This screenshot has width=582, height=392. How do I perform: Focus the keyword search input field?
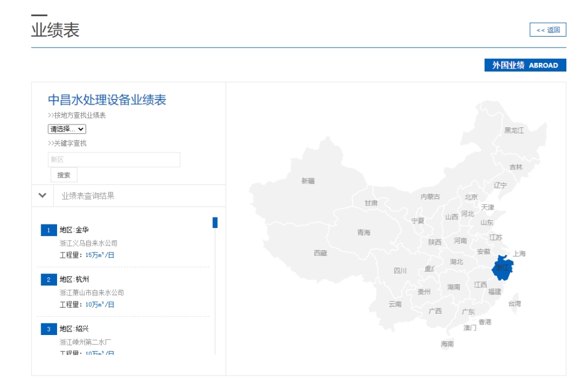click(114, 159)
